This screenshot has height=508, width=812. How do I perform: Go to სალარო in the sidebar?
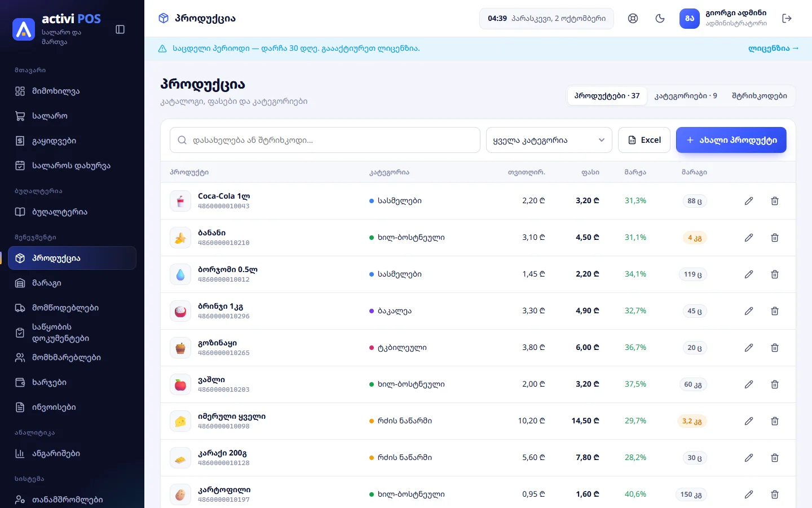click(72, 116)
